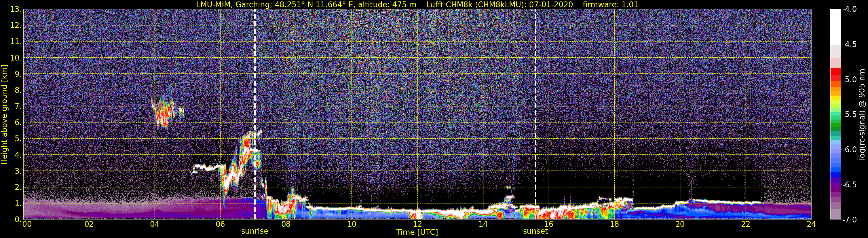
Task: Click the '04' time axis tick label
Action: pyautogui.click(x=154, y=224)
